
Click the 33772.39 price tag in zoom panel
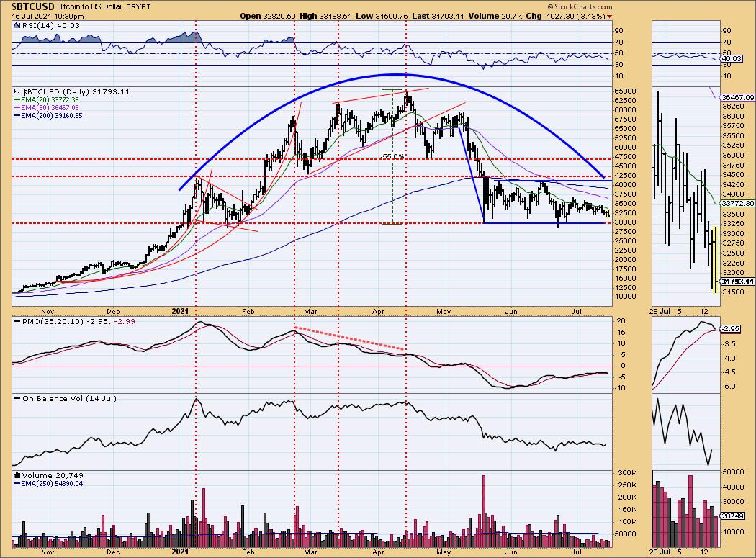pyautogui.click(x=738, y=204)
